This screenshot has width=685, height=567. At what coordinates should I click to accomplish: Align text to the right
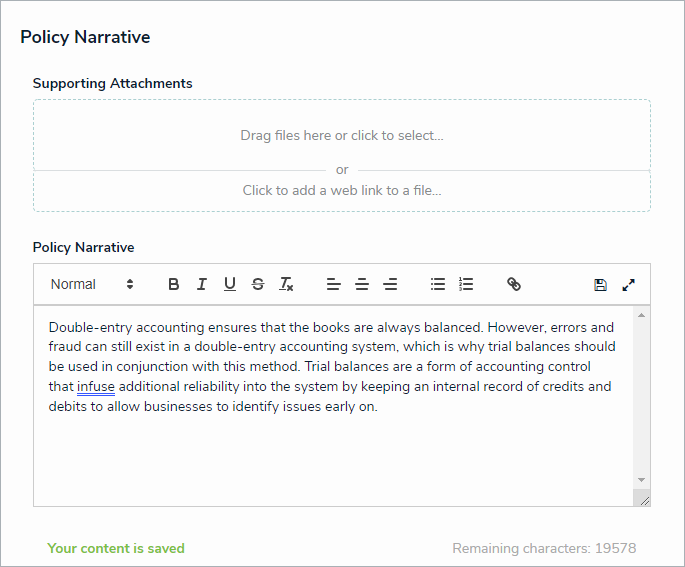[x=390, y=284]
